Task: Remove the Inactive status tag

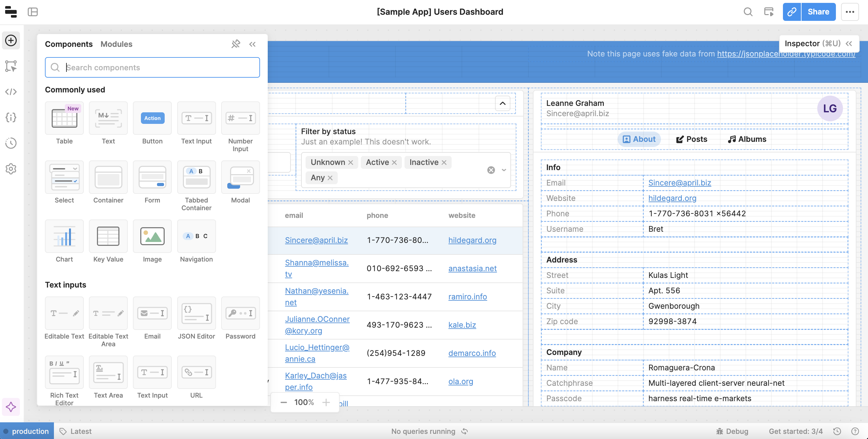Action: click(x=444, y=162)
